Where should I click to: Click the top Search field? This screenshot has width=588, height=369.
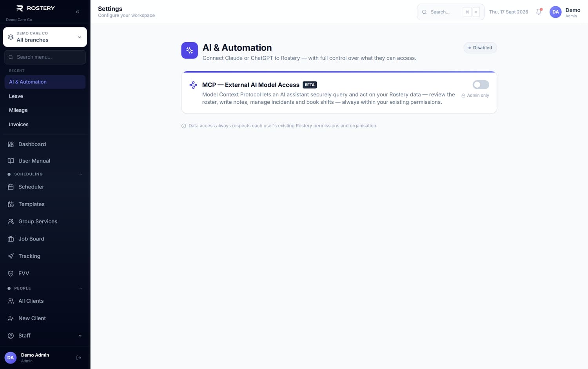tap(450, 12)
